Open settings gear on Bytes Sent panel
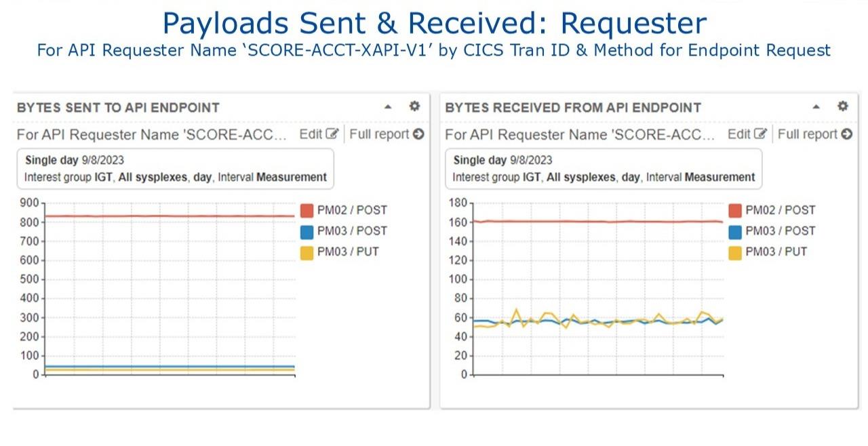Viewport: 868px width, 446px height. 414,106
